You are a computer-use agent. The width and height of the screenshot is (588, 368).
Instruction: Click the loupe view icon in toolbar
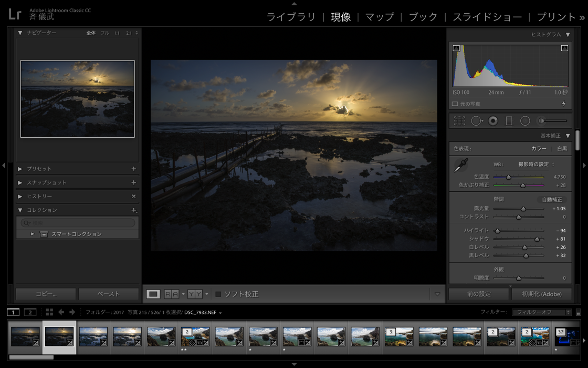click(x=153, y=294)
